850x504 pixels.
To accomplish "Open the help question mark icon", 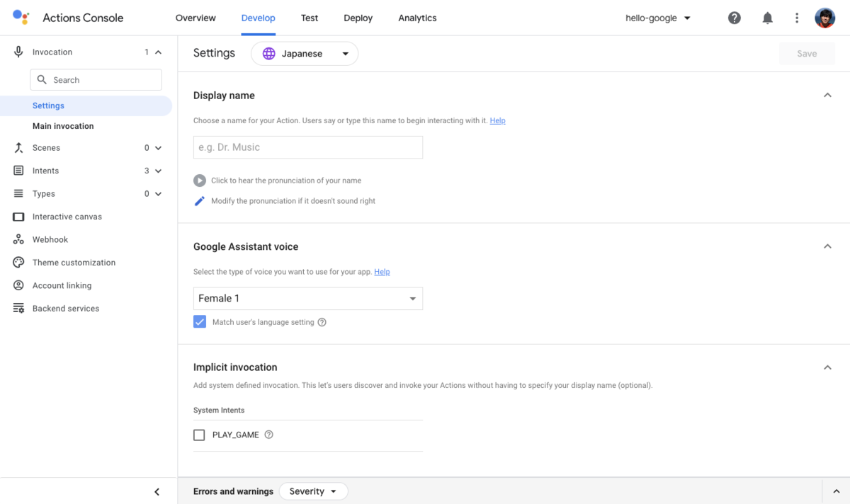I will [x=735, y=18].
